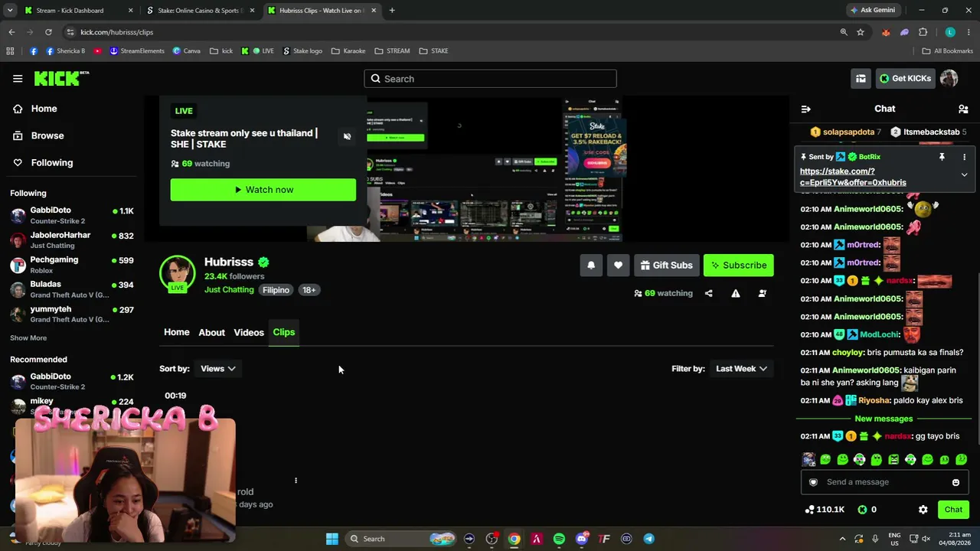The image size is (980, 551).
Task: Open the Chrome tab search dropdown
Action: coord(10,11)
